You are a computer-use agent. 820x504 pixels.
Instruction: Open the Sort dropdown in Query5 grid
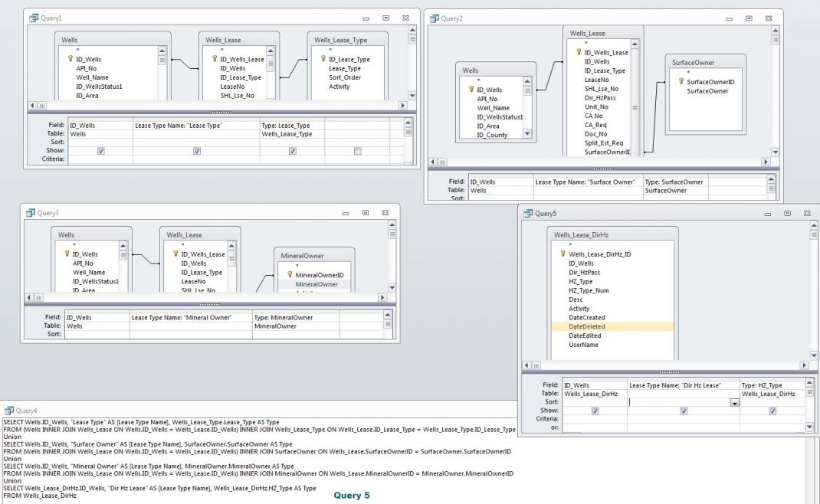pos(735,402)
